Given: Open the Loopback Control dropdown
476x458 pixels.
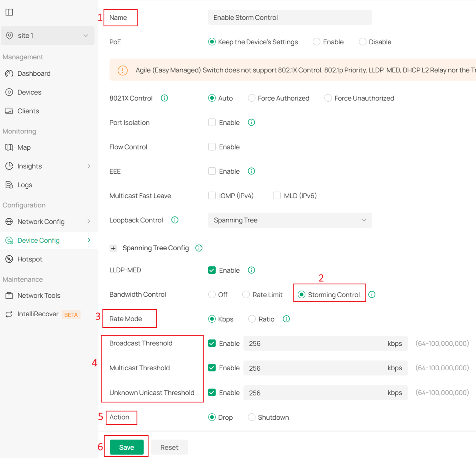Looking at the screenshot, I should (x=290, y=220).
